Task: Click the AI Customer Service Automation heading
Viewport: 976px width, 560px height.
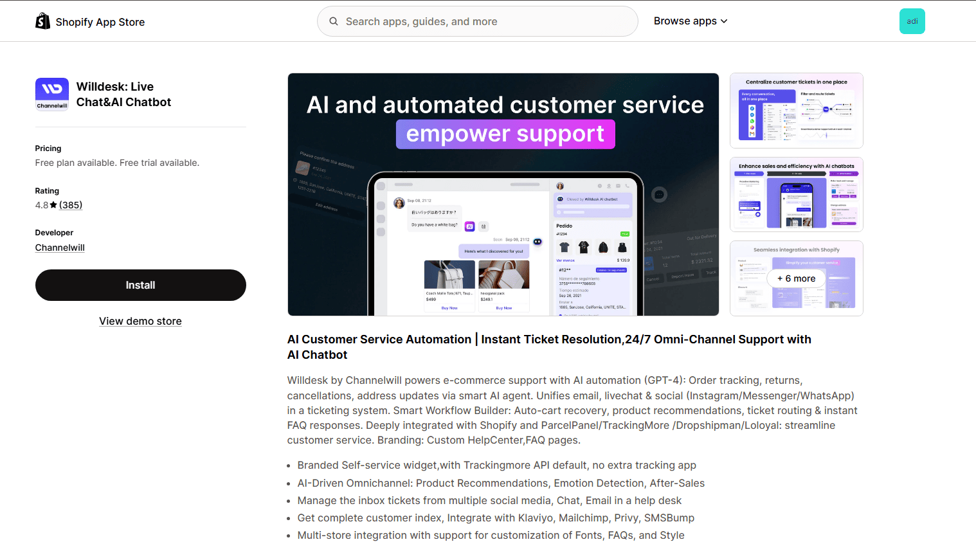Action: [549, 347]
